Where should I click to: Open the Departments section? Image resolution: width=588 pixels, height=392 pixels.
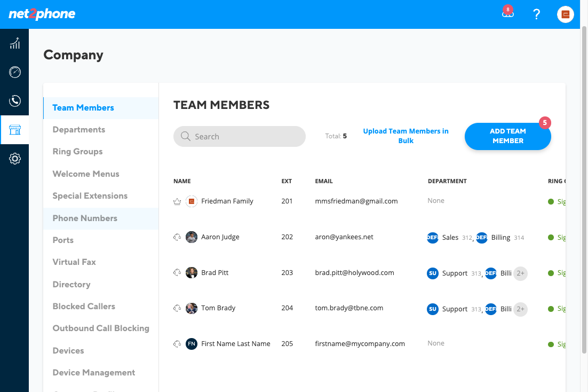pyautogui.click(x=79, y=130)
